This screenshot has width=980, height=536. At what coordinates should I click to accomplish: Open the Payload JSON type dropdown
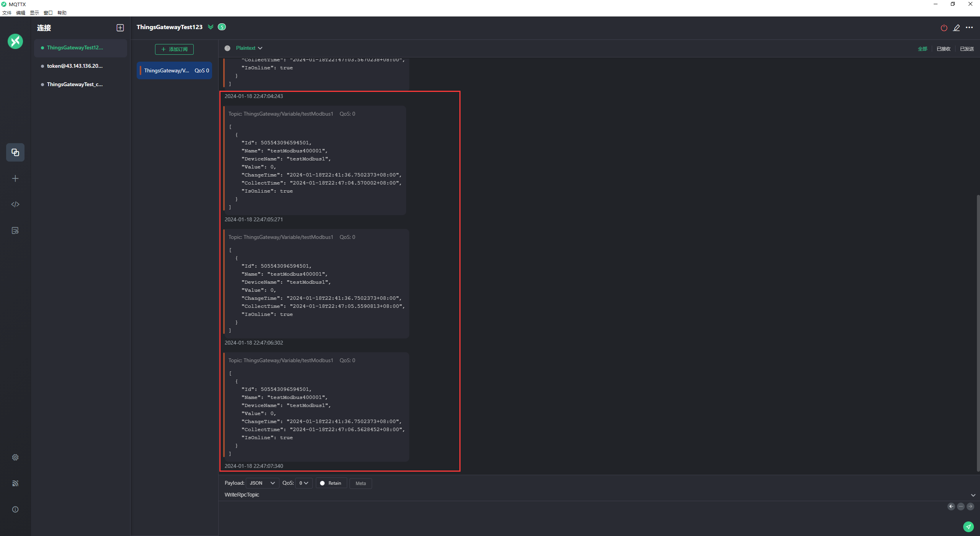pos(262,483)
